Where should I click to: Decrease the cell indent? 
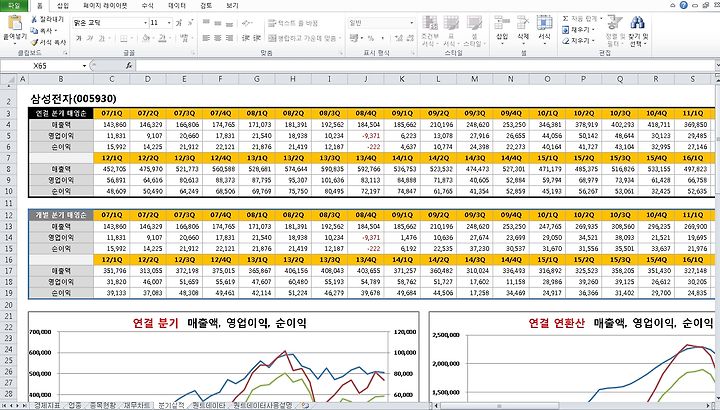click(x=246, y=38)
